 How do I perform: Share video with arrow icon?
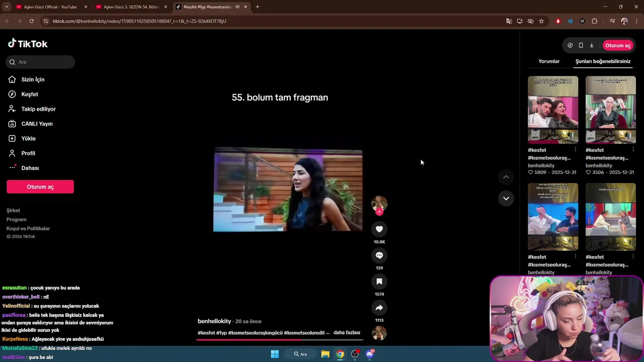pyautogui.click(x=379, y=308)
